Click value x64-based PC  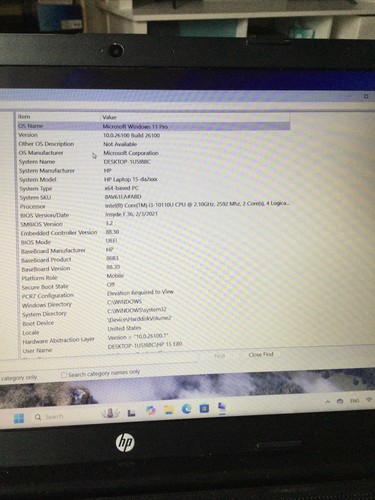tap(121, 188)
